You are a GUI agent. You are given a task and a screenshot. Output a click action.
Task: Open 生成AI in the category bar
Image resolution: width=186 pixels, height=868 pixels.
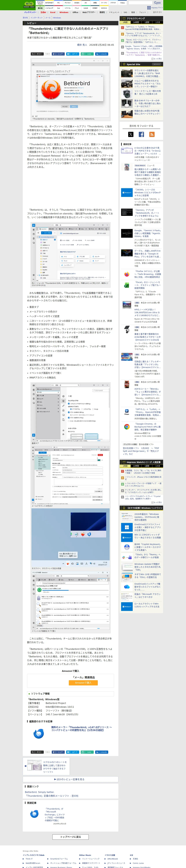(43, 12)
